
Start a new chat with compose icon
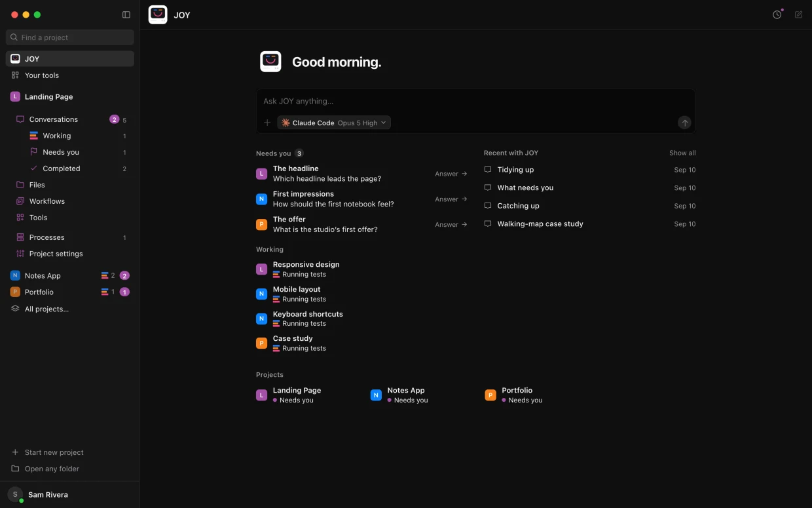tap(798, 14)
